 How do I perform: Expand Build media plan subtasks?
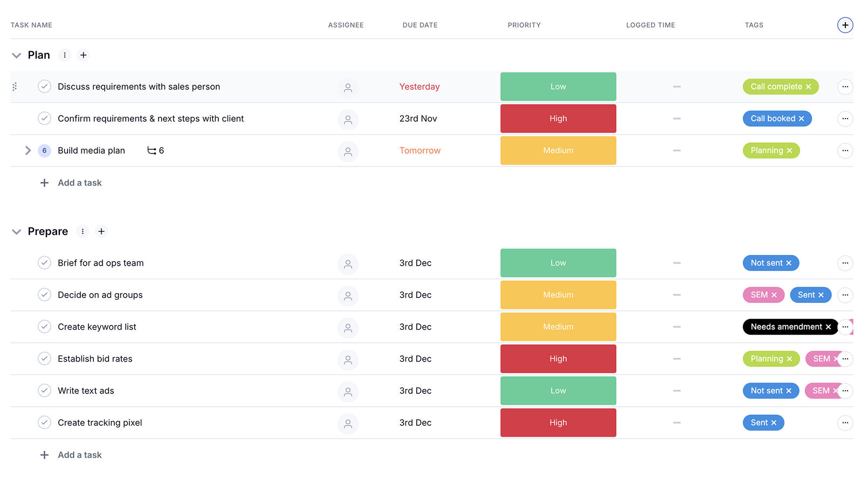(x=28, y=151)
